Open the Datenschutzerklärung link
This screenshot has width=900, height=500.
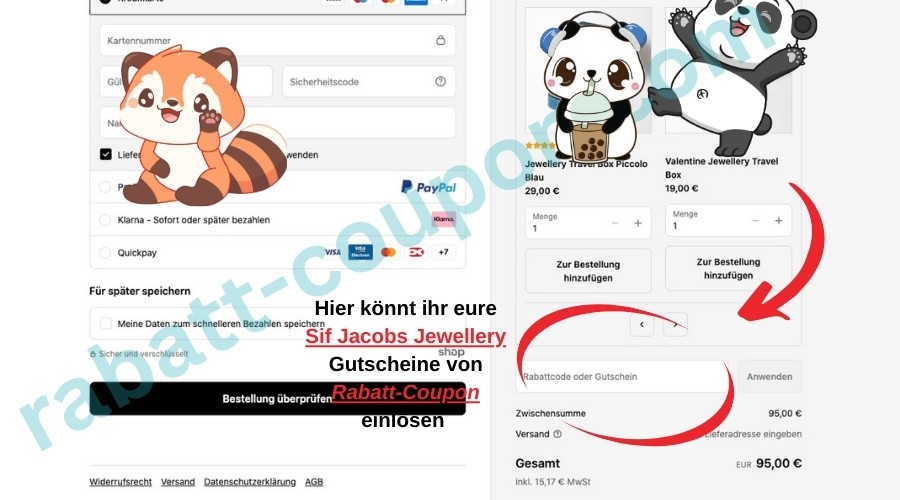(x=250, y=482)
